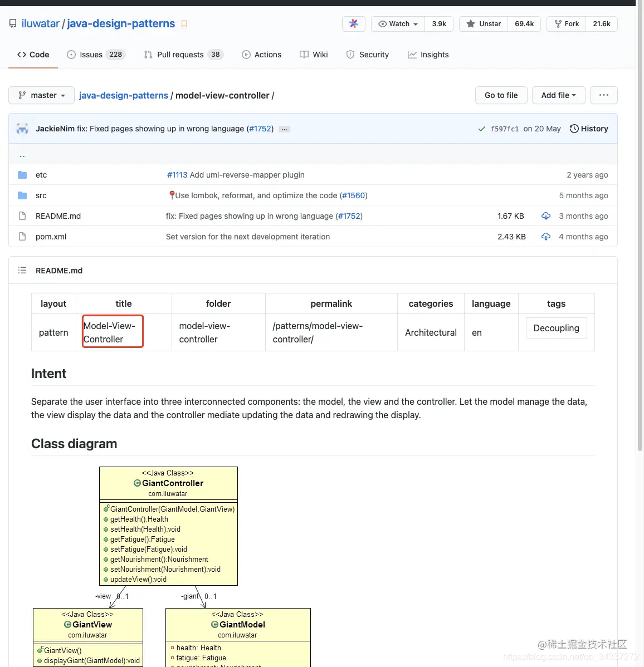644x667 pixels.
Task: Switch to the Actions tab
Action: pyautogui.click(x=261, y=55)
